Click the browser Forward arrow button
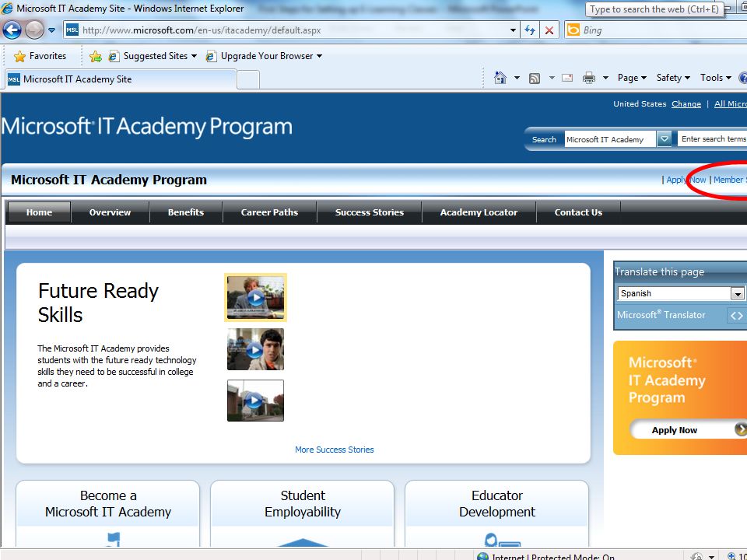Image resolution: width=747 pixels, height=560 pixels. pos(34,30)
